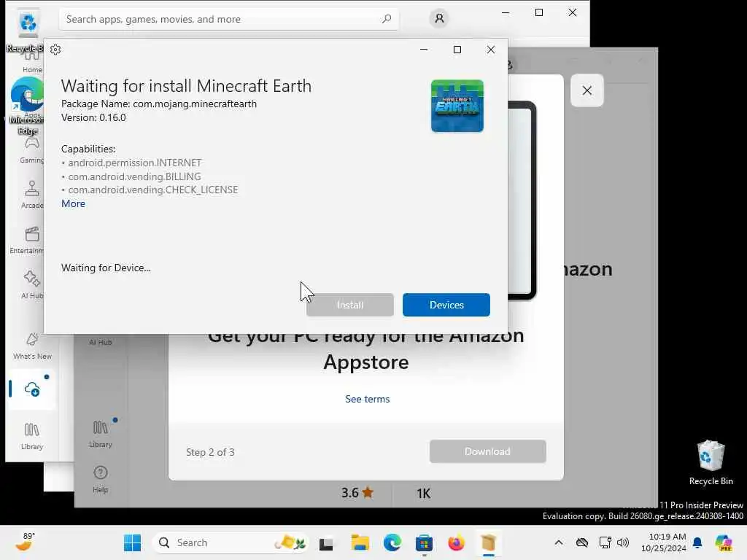Launch Microsoft Edge from taskbar

[392, 542]
